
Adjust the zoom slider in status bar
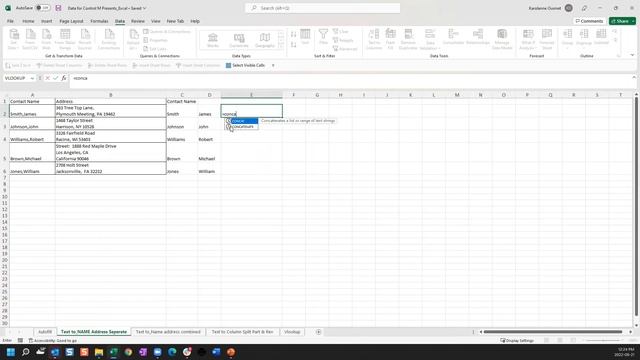(x=603, y=340)
